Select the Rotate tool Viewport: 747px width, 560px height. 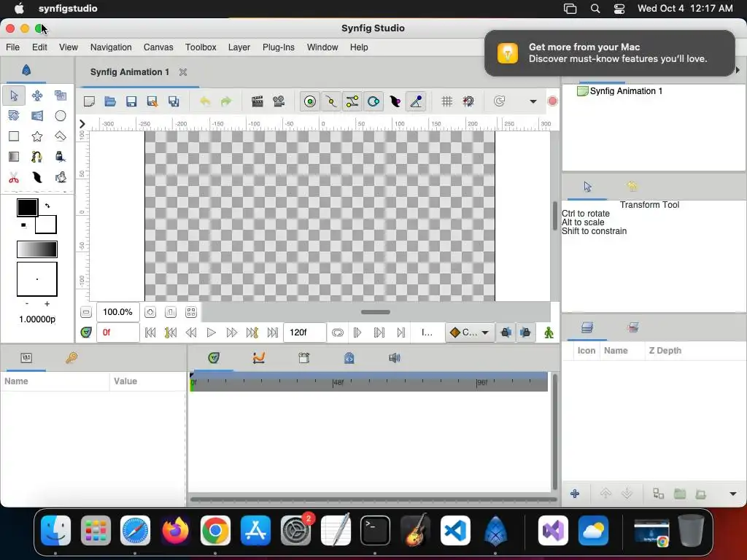tap(14, 116)
